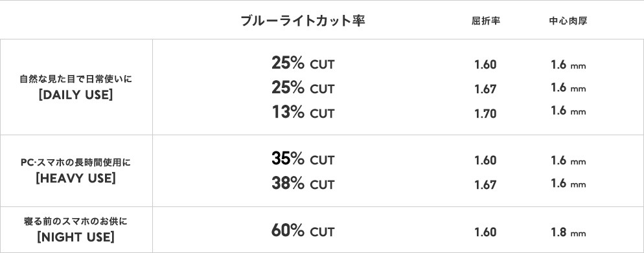Viewport: 644px width, 253px height.
Task: Click the 1.70 refractive index value
Action: (x=485, y=114)
